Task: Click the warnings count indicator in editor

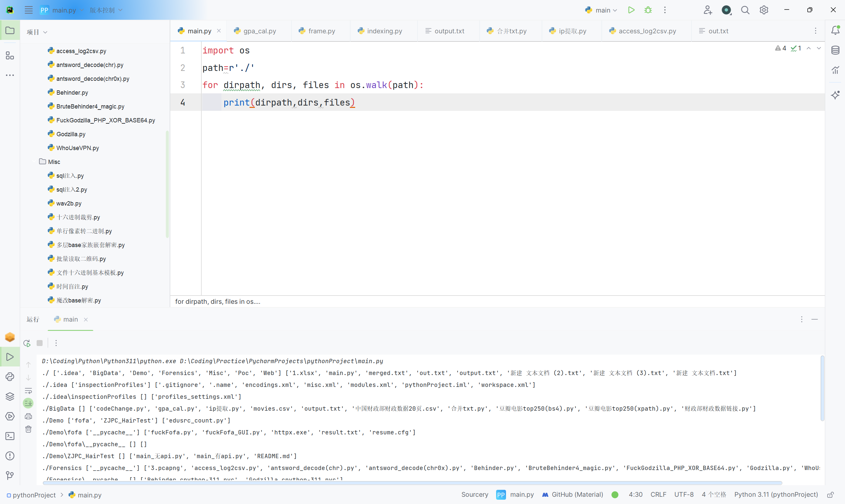Action: pos(780,48)
